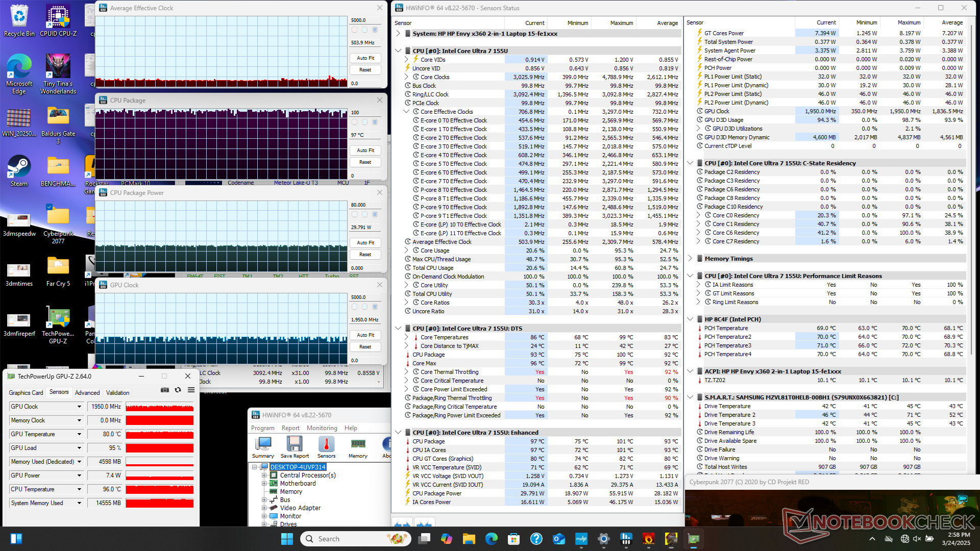The height and width of the screenshot is (551, 980).
Task: Expand the Core Temperatures sensor row
Action: (x=406, y=337)
